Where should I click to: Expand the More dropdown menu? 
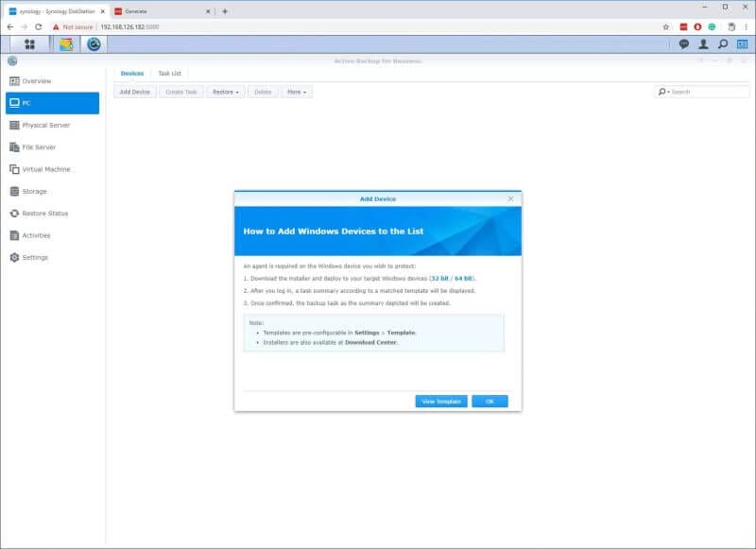pyautogui.click(x=297, y=92)
